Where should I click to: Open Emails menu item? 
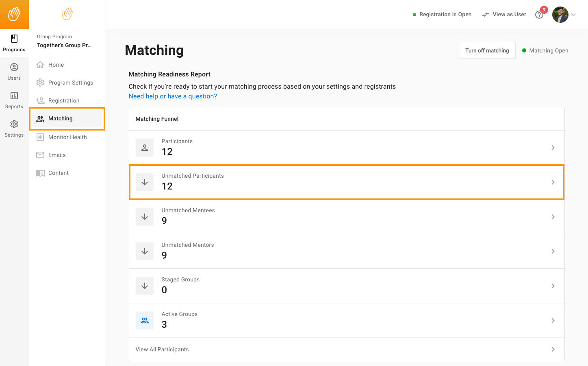coord(67,155)
